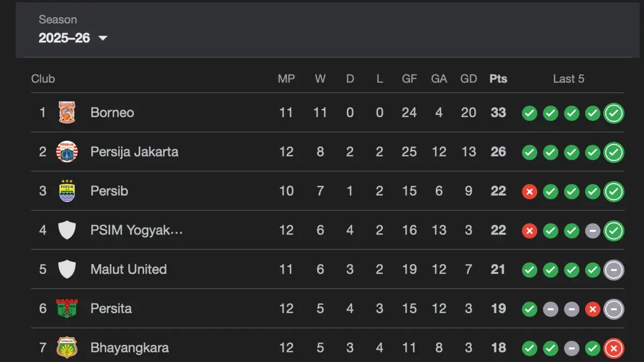Click Borneo's most recent win icon
Viewport: 644px width, 362px height.
613,113
